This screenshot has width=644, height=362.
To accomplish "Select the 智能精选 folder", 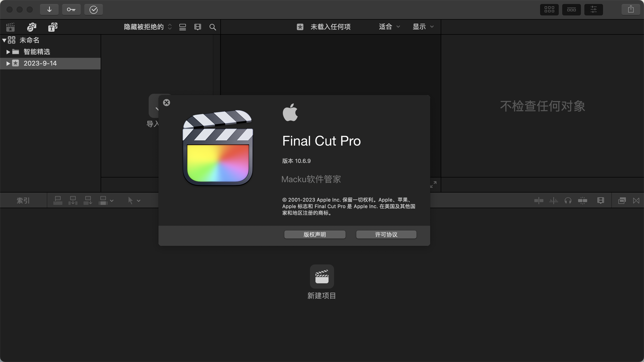I will [x=50, y=52].
